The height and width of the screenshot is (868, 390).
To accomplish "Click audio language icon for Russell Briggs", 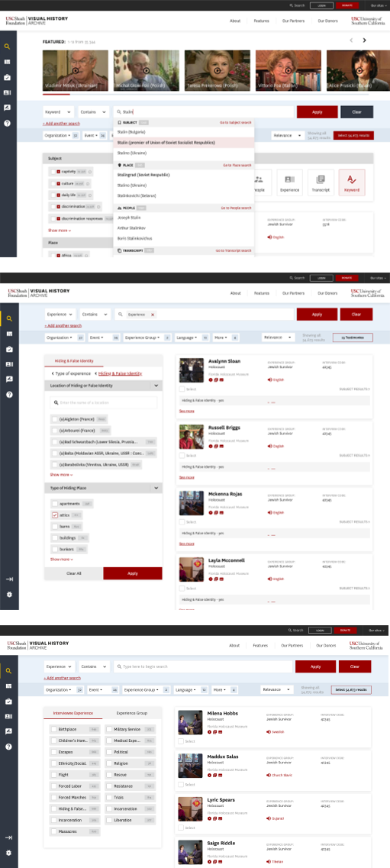I will tap(269, 446).
